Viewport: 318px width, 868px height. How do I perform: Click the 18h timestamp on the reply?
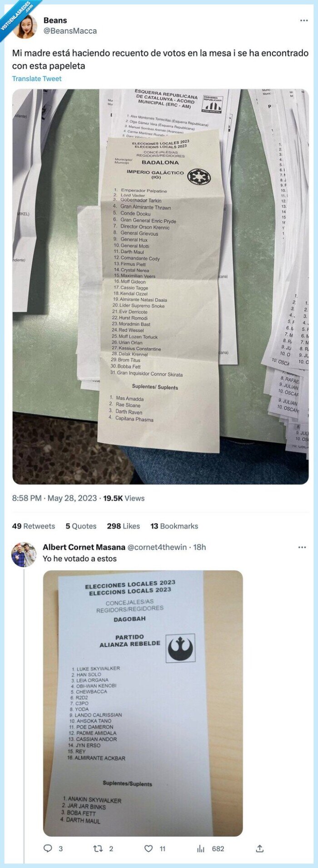(x=199, y=547)
